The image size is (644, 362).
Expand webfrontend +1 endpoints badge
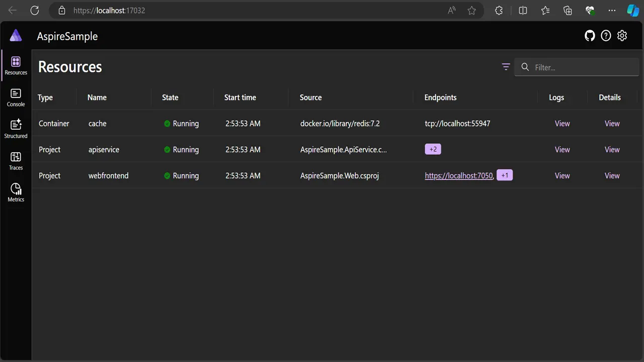click(505, 175)
